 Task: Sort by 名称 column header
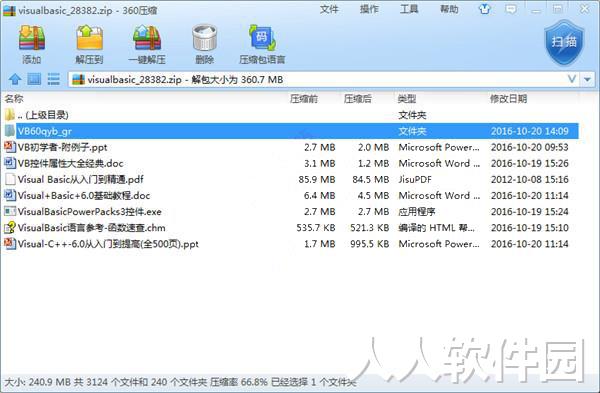[14, 99]
